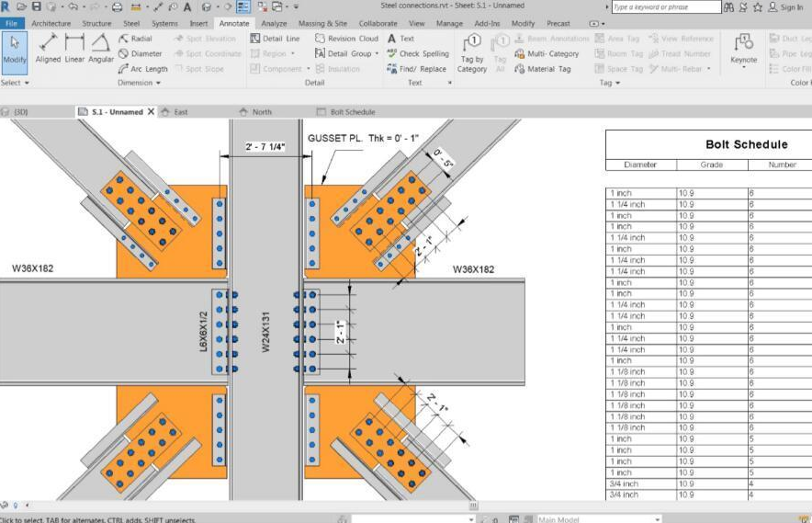Activate the Detail Line tool
The image size is (812, 523).
pos(275,39)
